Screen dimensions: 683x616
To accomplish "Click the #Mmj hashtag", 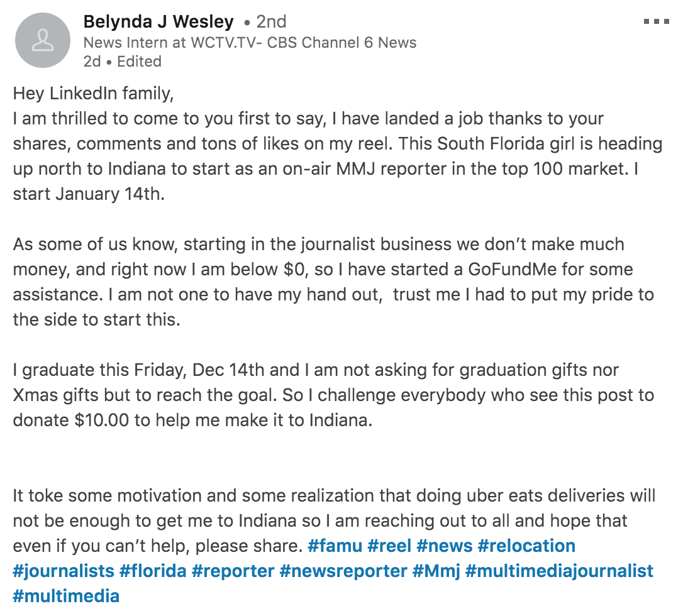I will pyautogui.click(x=436, y=571).
